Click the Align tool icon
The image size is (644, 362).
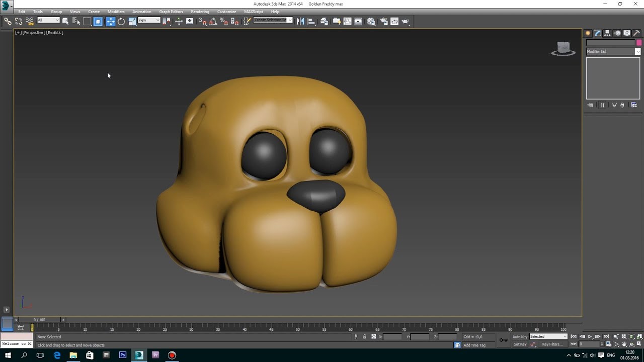click(x=311, y=21)
